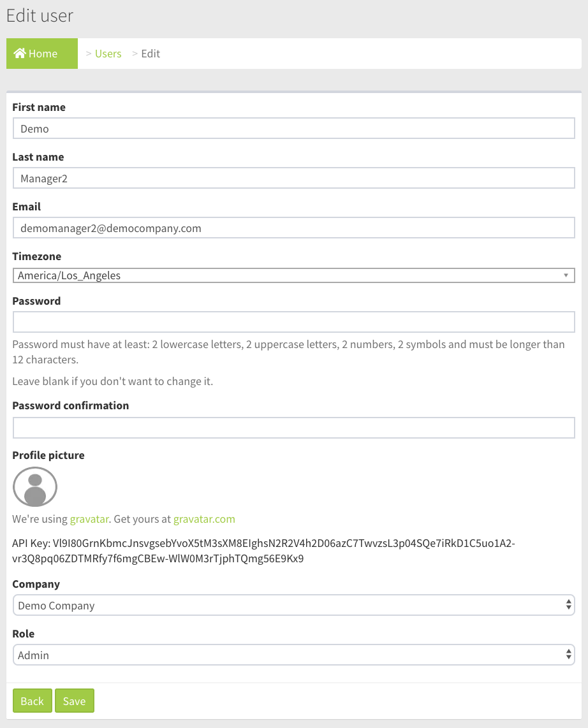Go to Users breadcrumb
The image size is (588, 728).
click(x=108, y=54)
